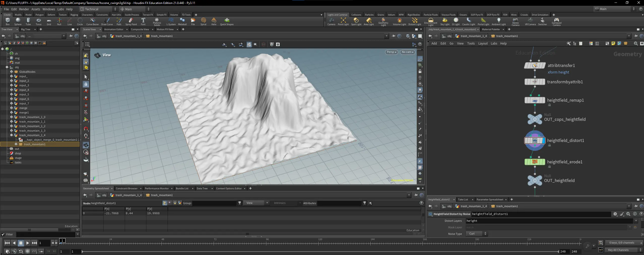Open the Render menu

click(x=24, y=9)
